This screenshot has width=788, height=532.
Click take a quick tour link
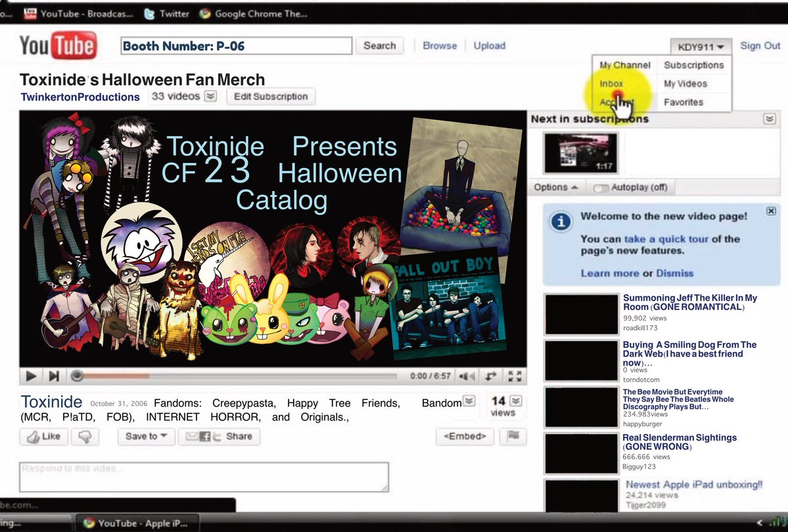point(666,239)
